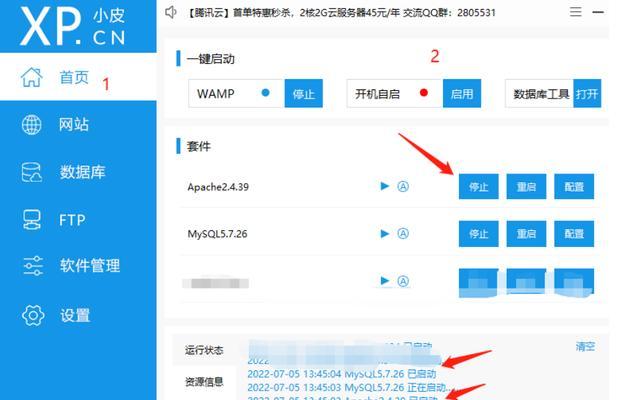Click the circled A icon in blurred third row
Viewport: 621px width, 400px height.
point(403,281)
